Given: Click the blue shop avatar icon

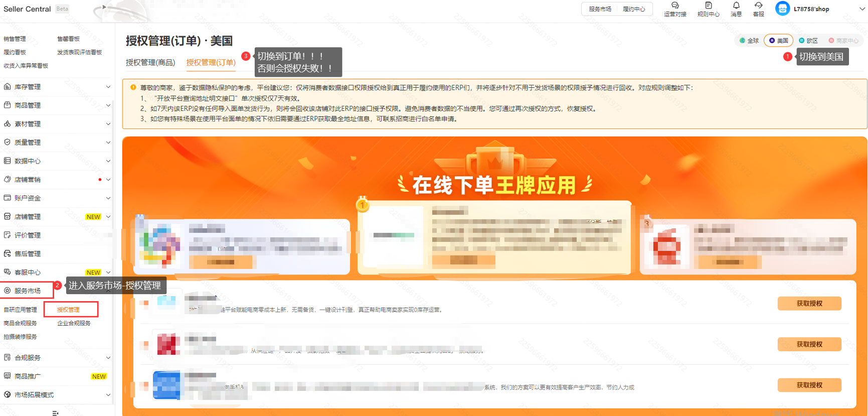Looking at the screenshot, I should tap(782, 9).
